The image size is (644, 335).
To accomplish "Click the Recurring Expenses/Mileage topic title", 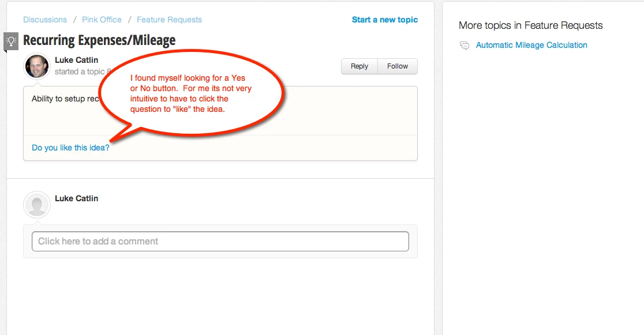I will click(99, 40).
